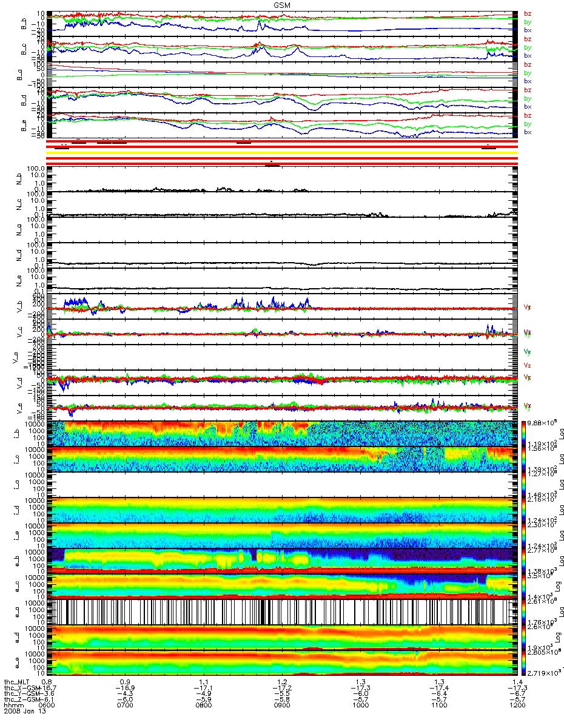This screenshot has height=728, width=564.
Task: Select the by legend of the B_b panel
Action: coord(528,22)
